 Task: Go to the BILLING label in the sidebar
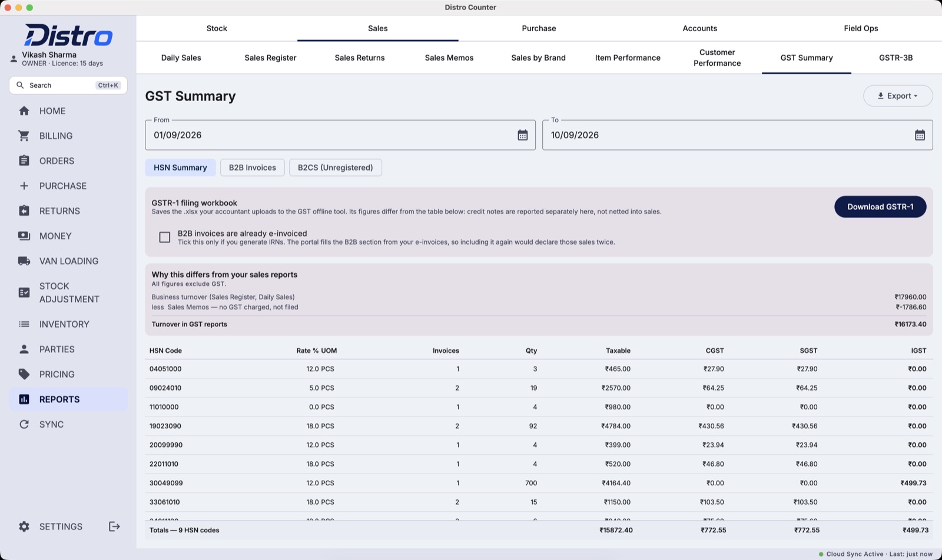coord(56,136)
